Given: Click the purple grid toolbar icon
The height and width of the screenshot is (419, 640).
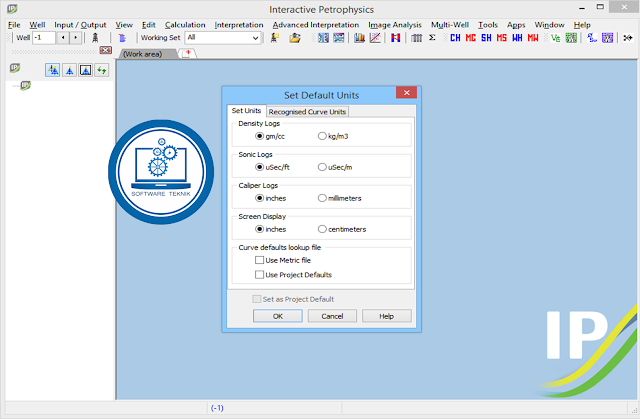Looking at the screenshot, I should click(x=607, y=38).
